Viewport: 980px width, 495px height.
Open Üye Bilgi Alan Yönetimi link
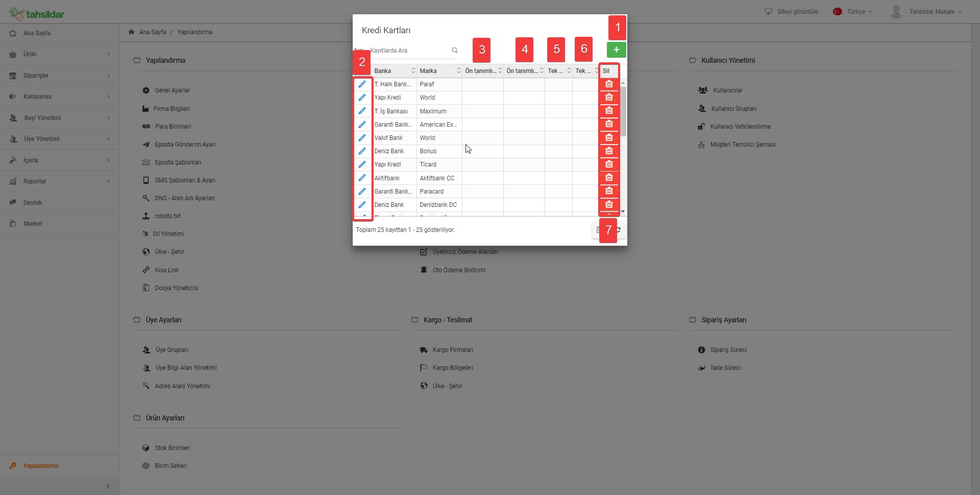pos(186,368)
